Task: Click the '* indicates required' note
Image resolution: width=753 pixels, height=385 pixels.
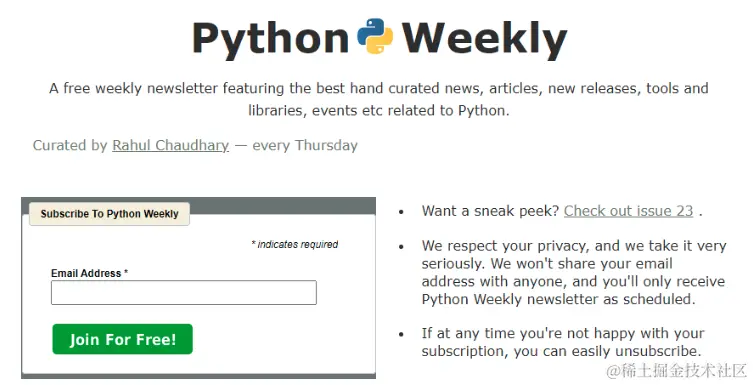Action: pos(294,244)
